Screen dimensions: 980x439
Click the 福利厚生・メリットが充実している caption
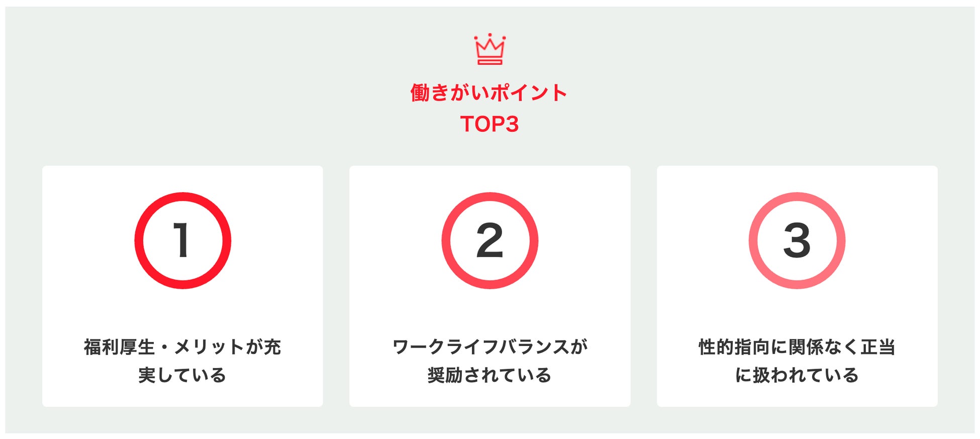pos(182,361)
